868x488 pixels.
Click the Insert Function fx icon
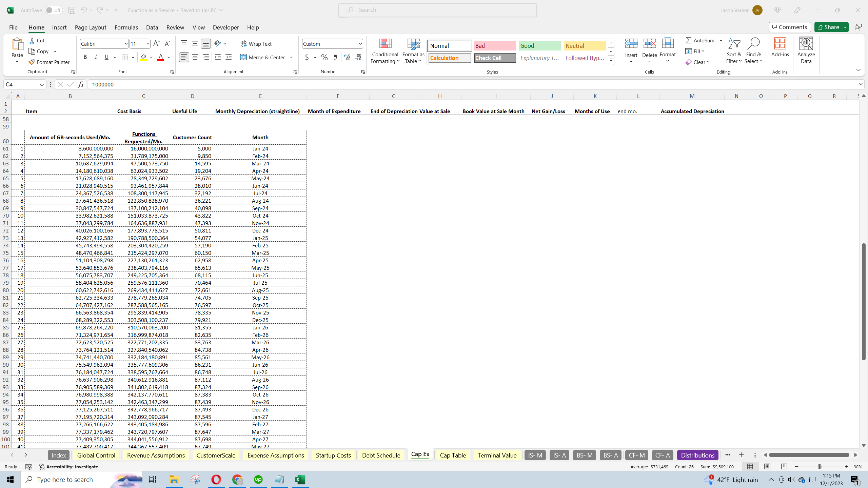[x=81, y=84]
